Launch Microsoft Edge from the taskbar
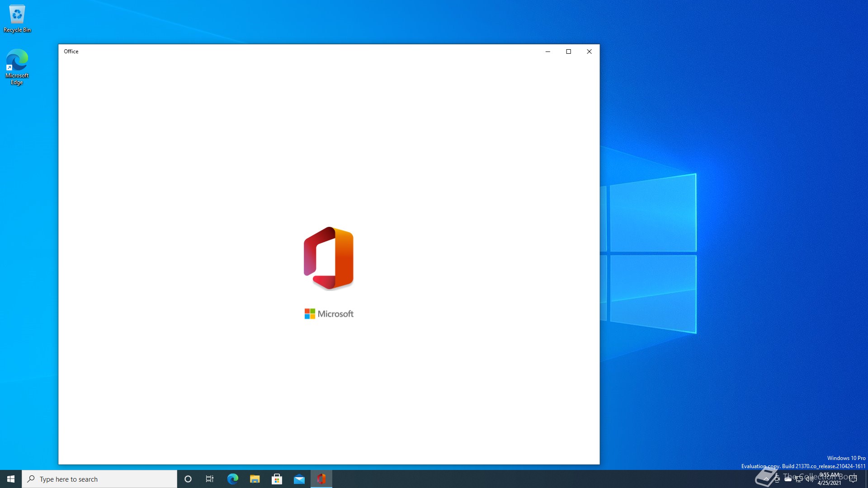868x488 pixels. (x=232, y=479)
